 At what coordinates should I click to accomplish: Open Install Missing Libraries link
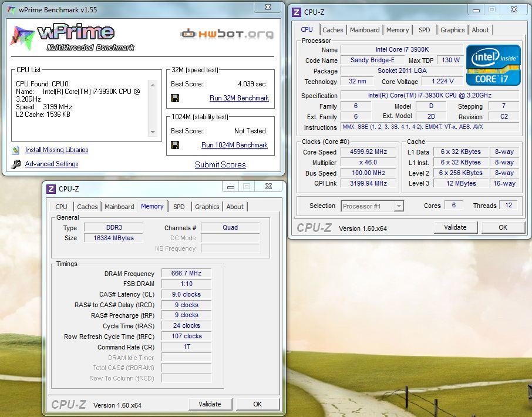pyautogui.click(x=56, y=150)
